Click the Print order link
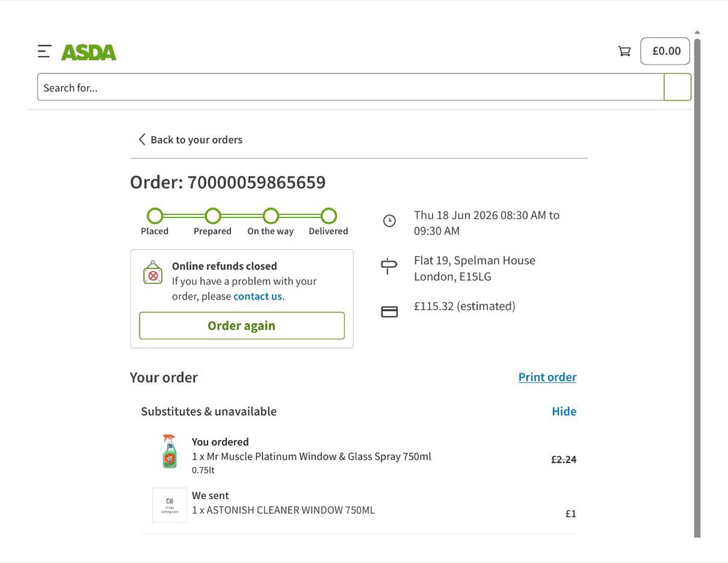728x563 pixels. (548, 377)
